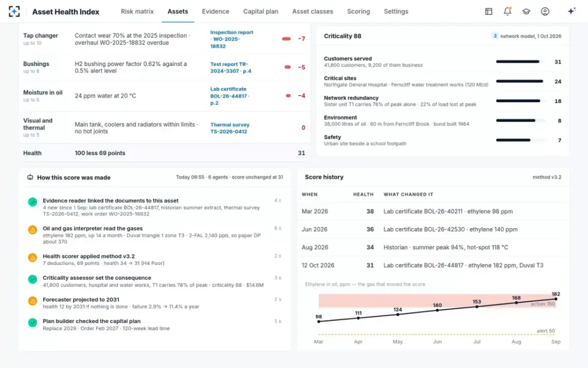Click the 182 data point for Sep
The width and height of the screenshot is (588, 368).
(x=556, y=298)
